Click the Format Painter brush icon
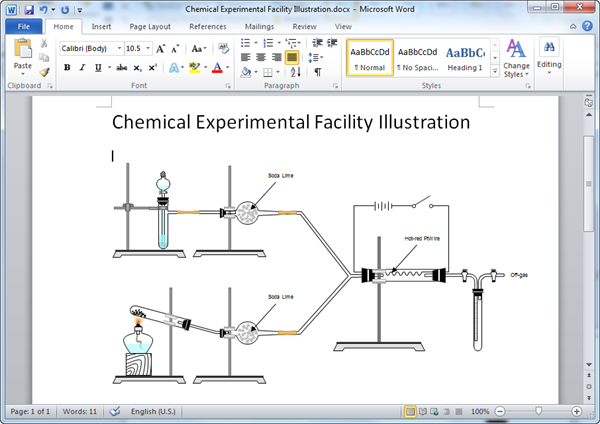Screen dimensions: 600x424 coord(45,72)
